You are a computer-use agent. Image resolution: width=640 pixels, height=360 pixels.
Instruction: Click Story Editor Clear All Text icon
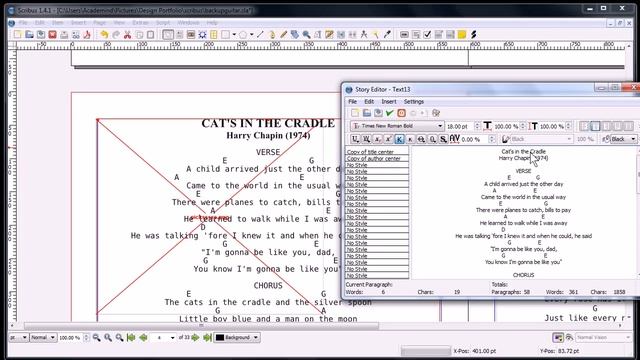pyautogui.click(x=355, y=113)
